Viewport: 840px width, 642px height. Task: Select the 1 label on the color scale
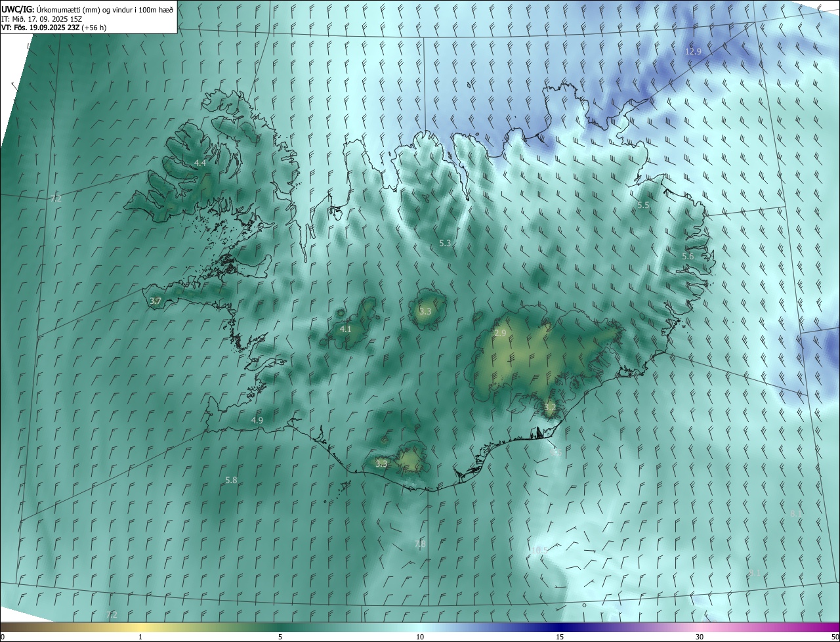pos(140,637)
